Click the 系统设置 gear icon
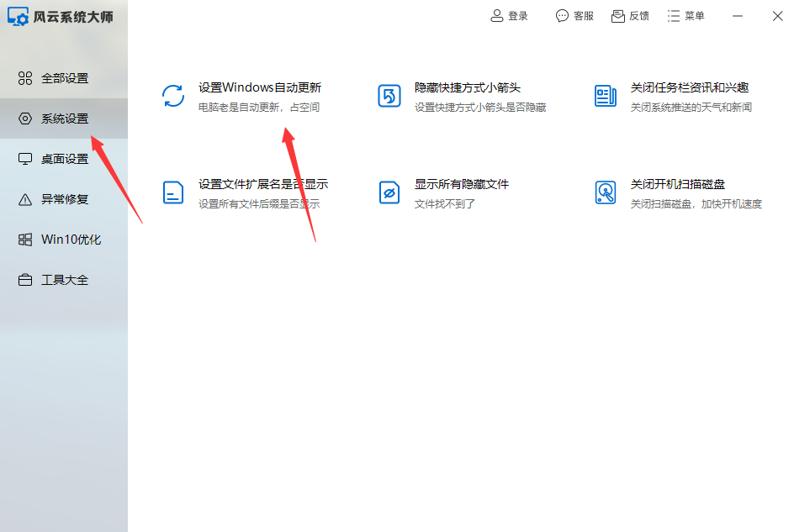Screen dimensions: 794x532 pos(25,119)
